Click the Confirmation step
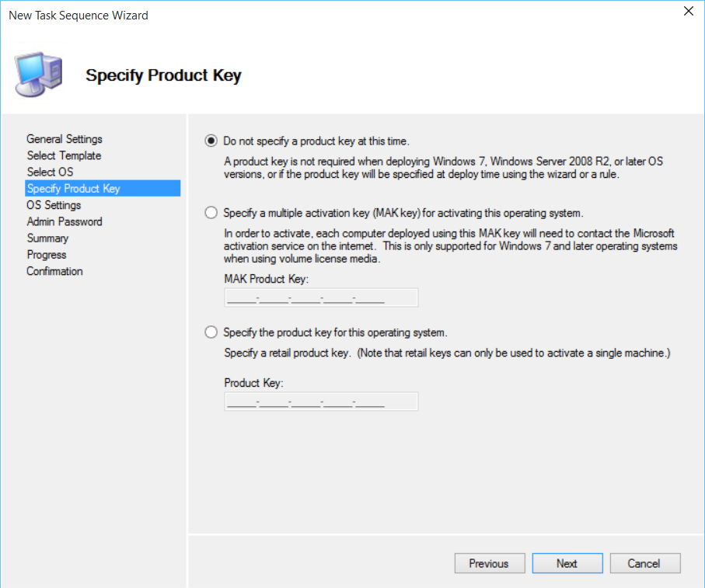 click(x=54, y=271)
